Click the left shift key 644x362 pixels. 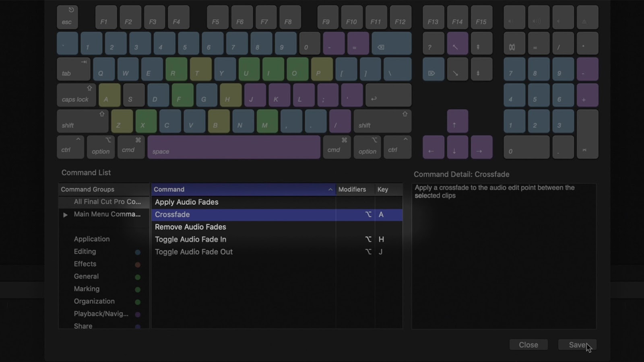(x=83, y=121)
